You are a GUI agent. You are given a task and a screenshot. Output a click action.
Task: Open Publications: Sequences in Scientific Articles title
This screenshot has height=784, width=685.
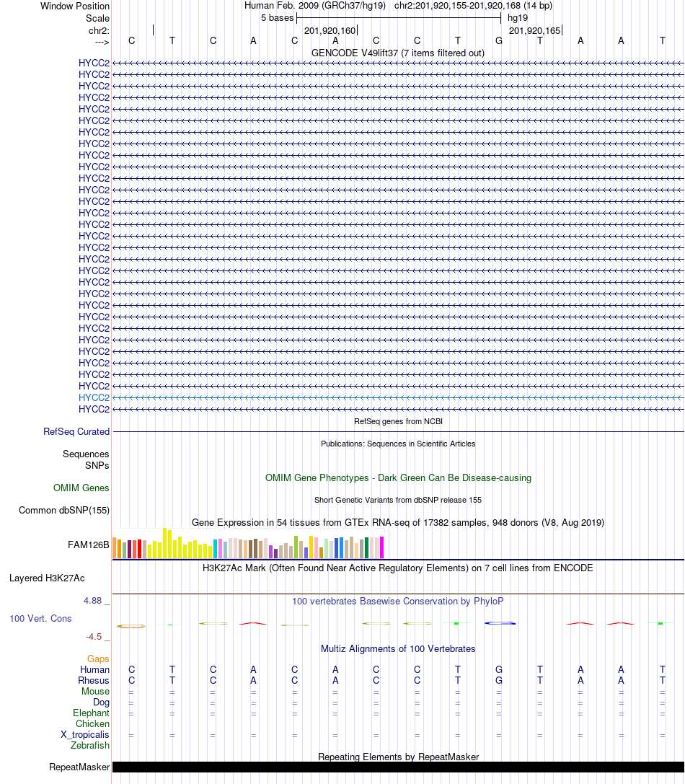click(x=398, y=444)
